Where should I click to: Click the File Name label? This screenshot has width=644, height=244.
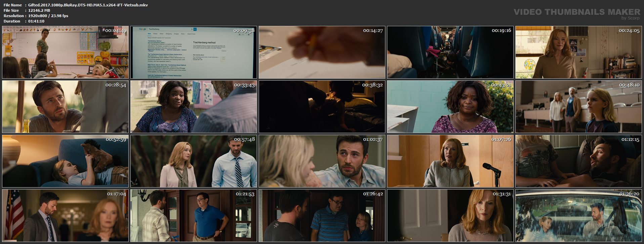click(x=13, y=5)
